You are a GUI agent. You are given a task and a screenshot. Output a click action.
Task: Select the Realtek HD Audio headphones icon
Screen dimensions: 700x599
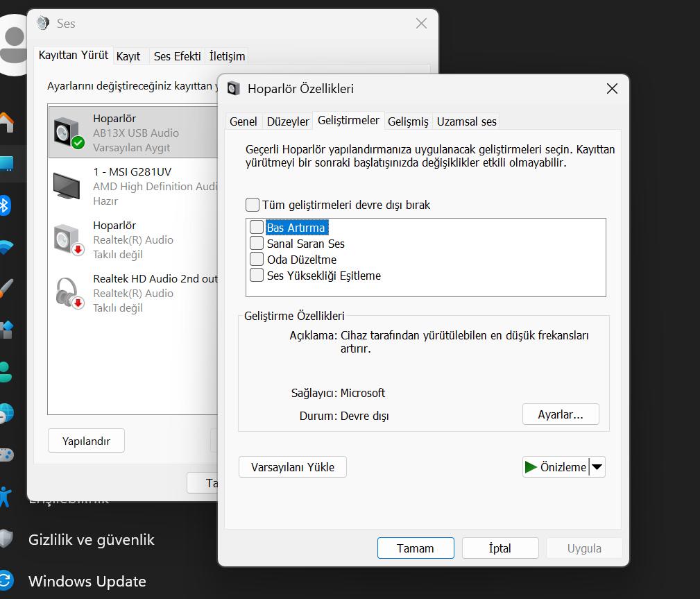pos(69,293)
